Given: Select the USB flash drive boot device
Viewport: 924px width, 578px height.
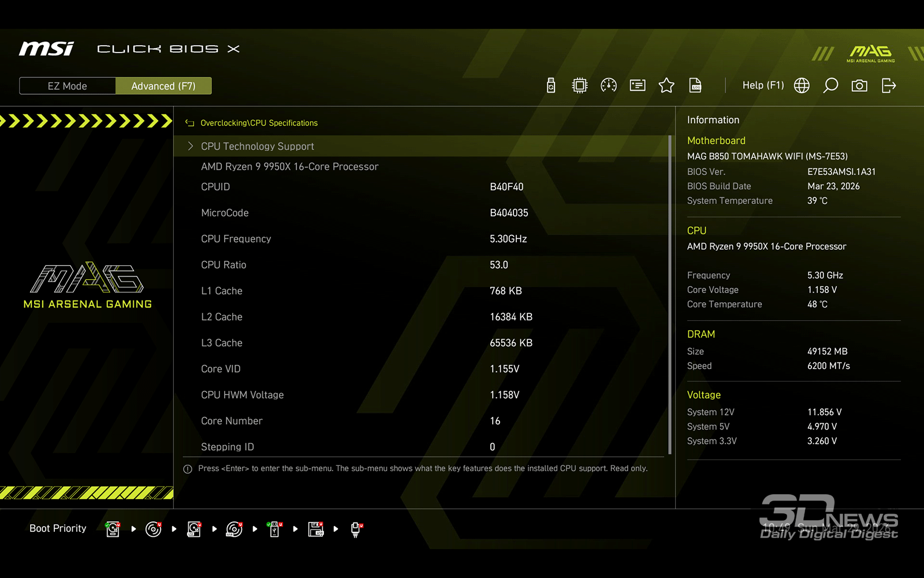Looking at the screenshot, I should point(275,529).
